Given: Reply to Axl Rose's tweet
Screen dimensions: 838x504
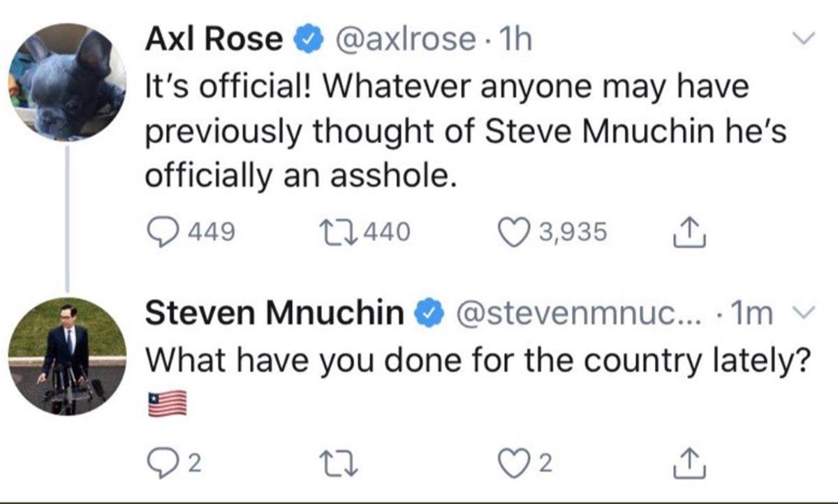Looking at the screenshot, I should pos(163,231).
